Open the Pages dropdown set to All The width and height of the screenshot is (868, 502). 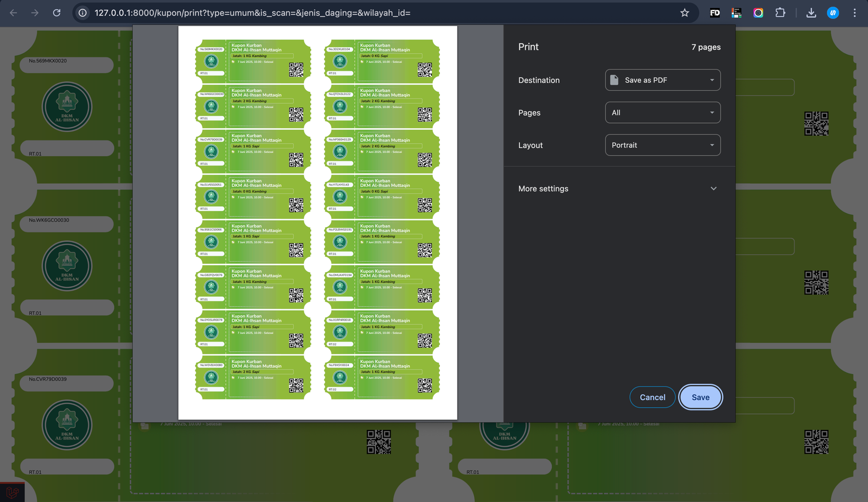tap(663, 113)
